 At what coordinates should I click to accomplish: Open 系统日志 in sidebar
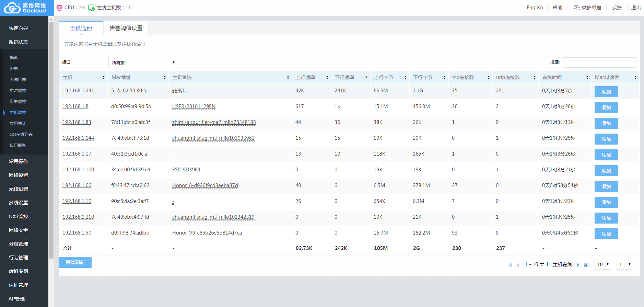tap(18, 80)
